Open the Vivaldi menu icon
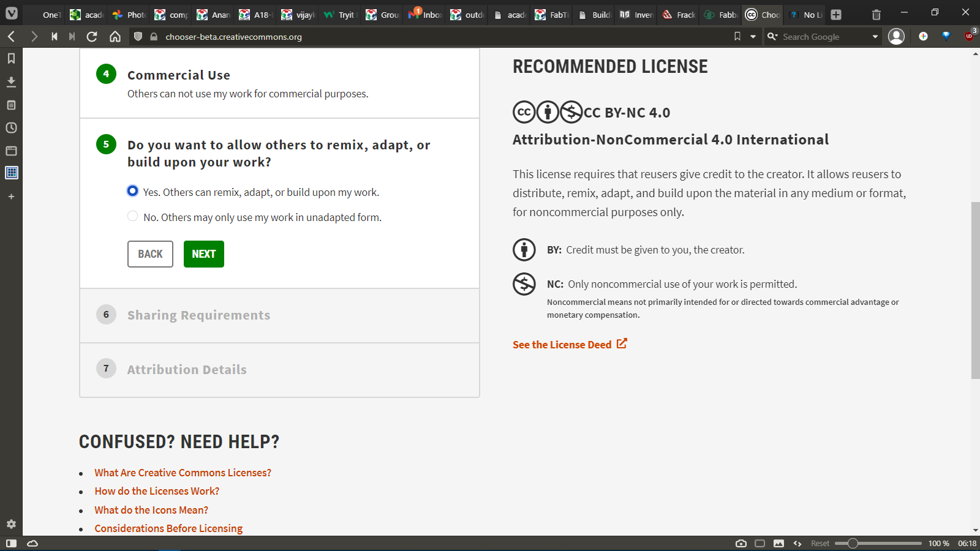Viewport: 980px width, 551px height. tap(12, 13)
